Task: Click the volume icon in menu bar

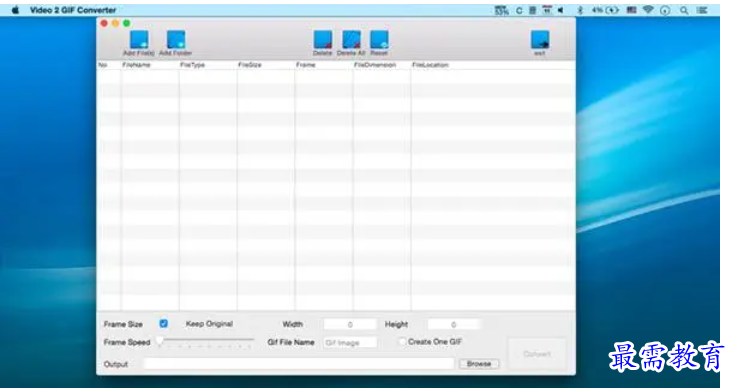Action: pyautogui.click(x=561, y=10)
